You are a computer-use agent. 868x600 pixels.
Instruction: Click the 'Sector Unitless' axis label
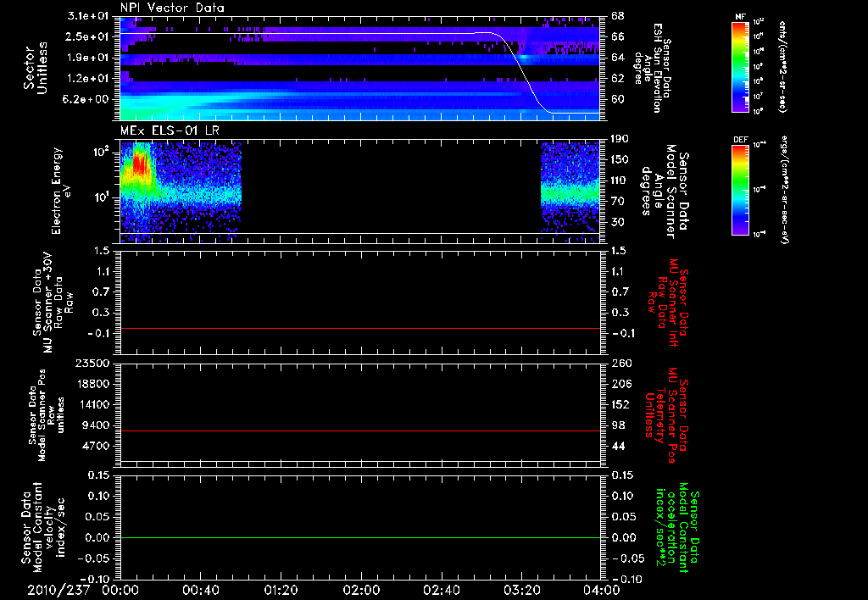point(36,68)
